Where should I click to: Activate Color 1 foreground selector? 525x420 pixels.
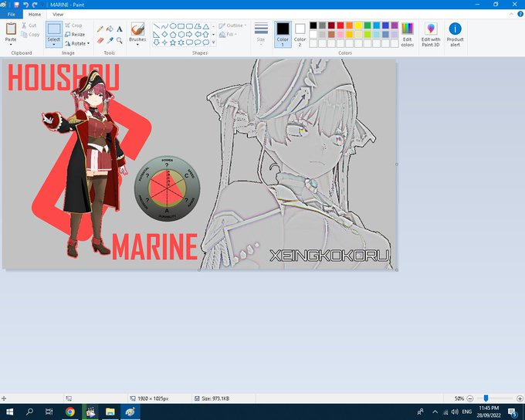(x=283, y=35)
